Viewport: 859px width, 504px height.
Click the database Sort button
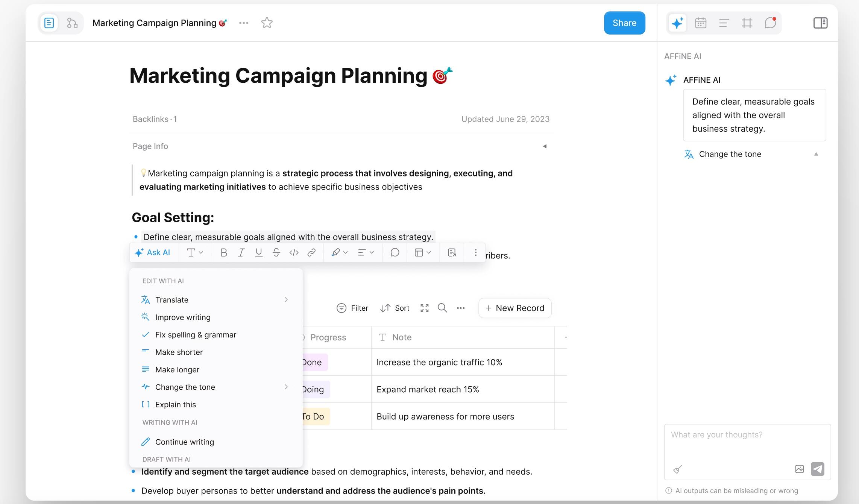coord(395,308)
